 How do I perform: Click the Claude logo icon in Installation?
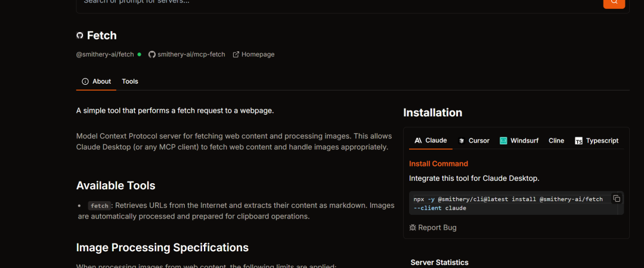point(419,141)
